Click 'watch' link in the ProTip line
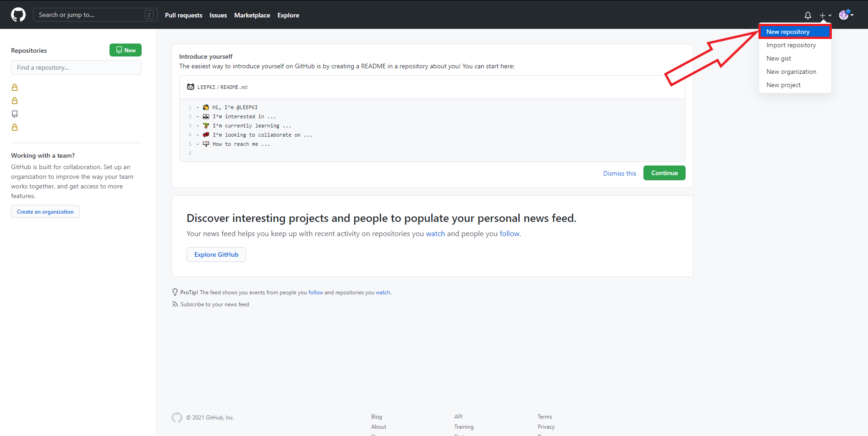The width and height of the screenshot is (868, 436). click(383, 293)
